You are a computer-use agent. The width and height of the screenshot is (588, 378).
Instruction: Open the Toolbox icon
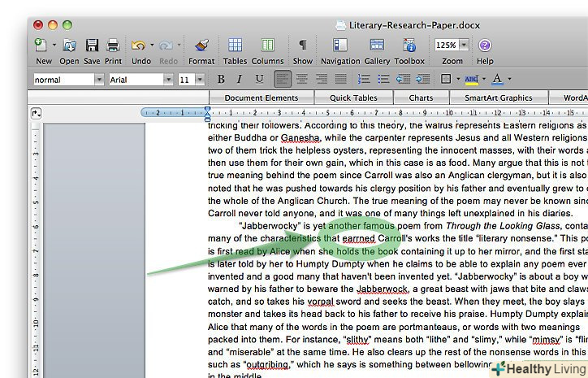[409, 46]
